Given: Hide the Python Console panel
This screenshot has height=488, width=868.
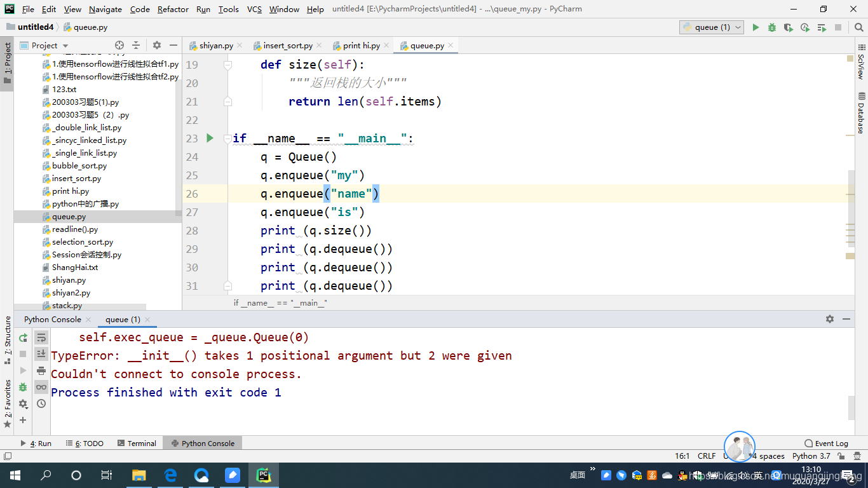Looking at the screenshot, I should click(846, 319).
